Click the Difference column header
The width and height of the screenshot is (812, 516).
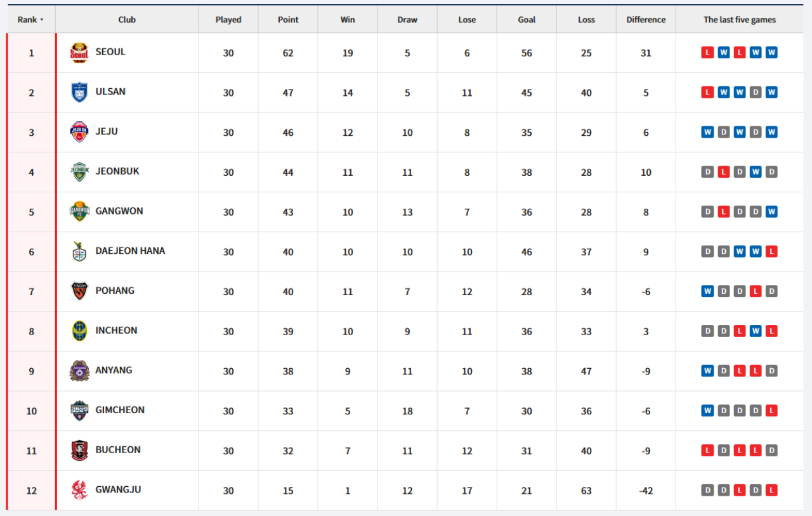(646, 20)
